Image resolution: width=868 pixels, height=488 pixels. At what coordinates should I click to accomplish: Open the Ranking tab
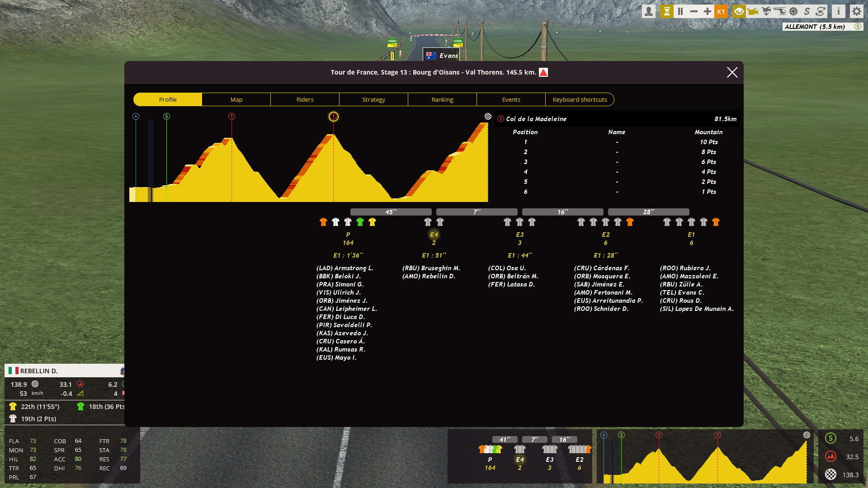(443, 99)
